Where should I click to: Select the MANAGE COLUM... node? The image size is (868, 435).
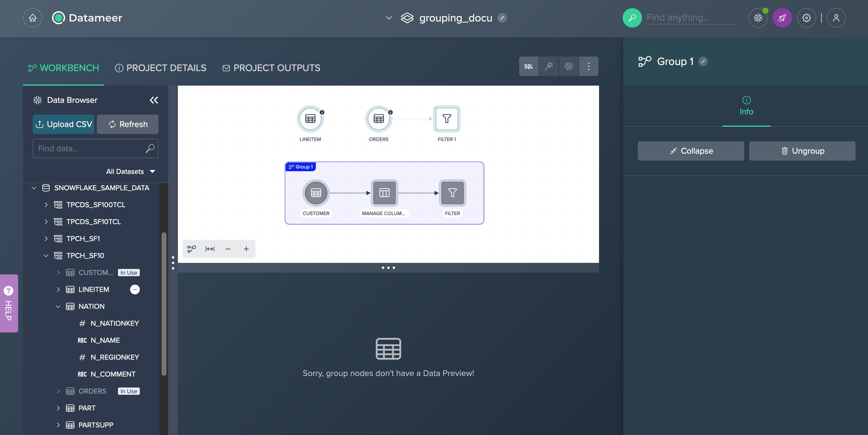tap(385, 193)
